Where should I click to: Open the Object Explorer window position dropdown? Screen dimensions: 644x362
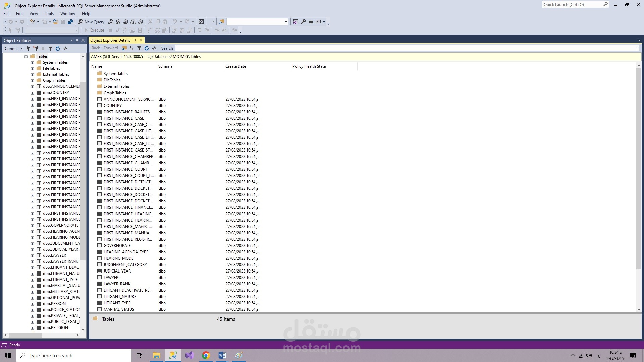[x=71, y=40]
